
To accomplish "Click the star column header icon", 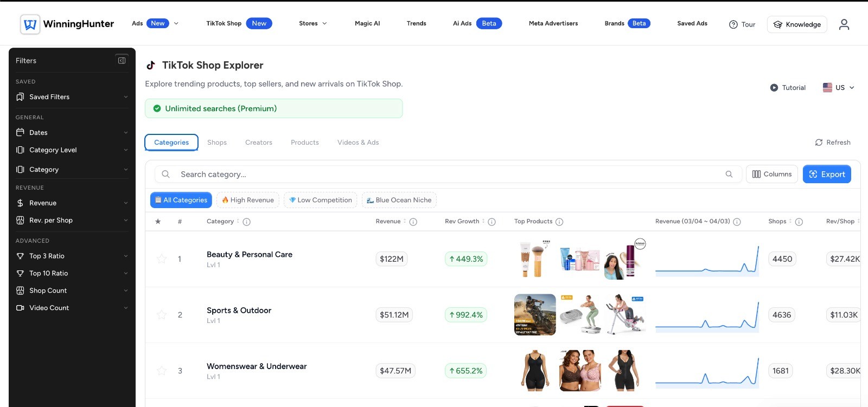I will (x=158, y=222).
